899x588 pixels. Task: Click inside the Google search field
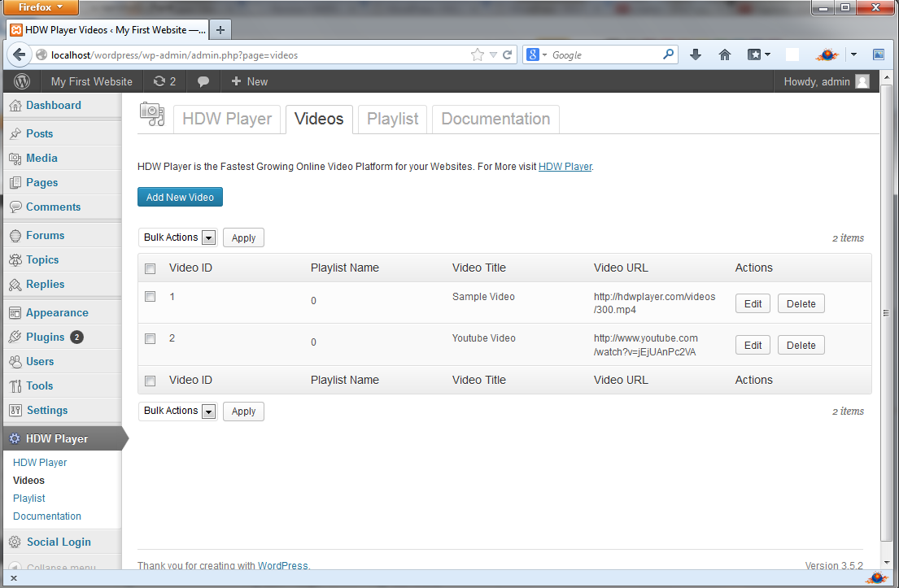coord(604,55)
